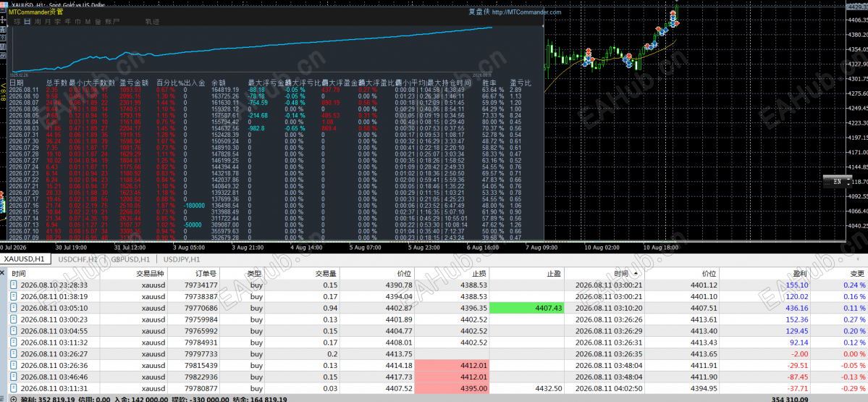Click loss value -87.45

click(x=797, y=377)
